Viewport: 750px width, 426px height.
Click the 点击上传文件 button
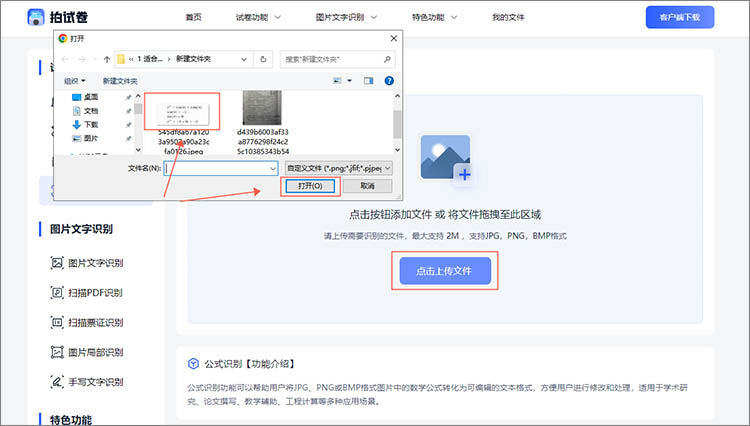[445, 271]
